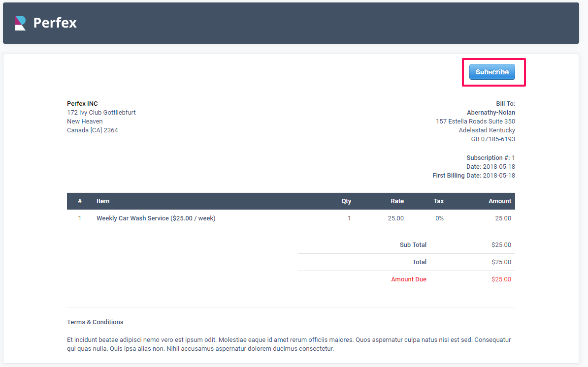Select the red Amount Due label
The width and height of the screenshot is (588, 367).
[x=408, y=279]
